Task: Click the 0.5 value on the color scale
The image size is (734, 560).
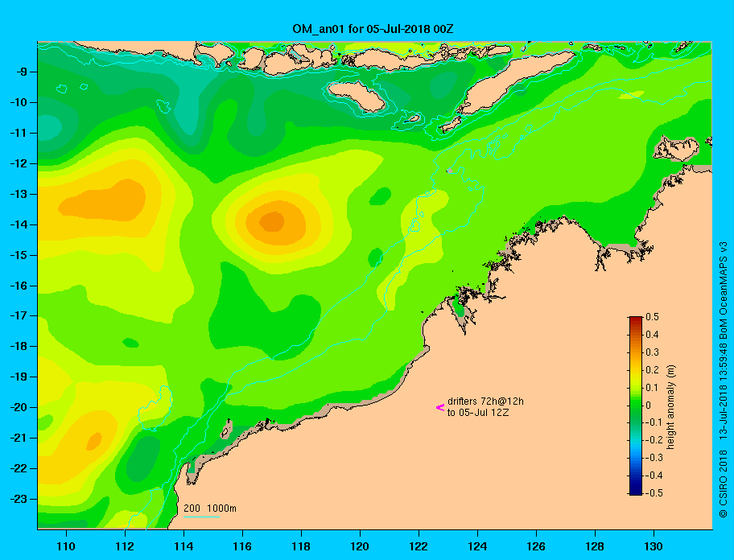Action: (652, 317)
